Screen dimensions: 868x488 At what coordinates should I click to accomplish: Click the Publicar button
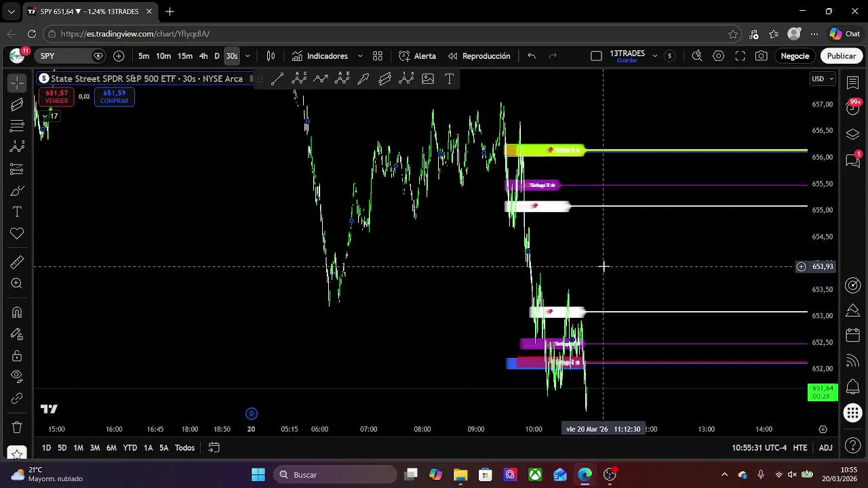point(842,56)
